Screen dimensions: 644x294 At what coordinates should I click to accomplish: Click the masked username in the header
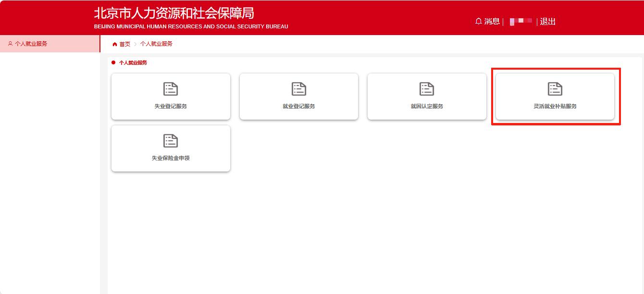[520, 22]
